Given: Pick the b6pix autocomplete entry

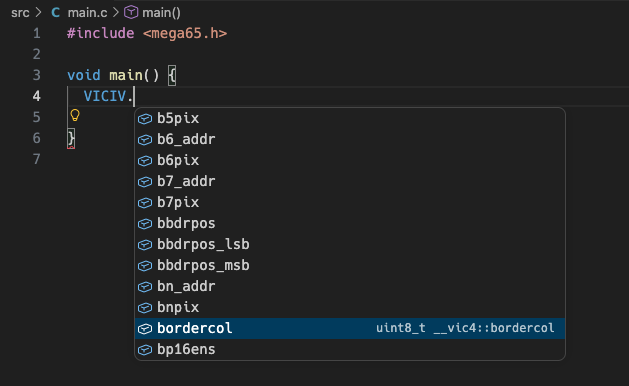Looking at the screenshot, I should click(350, 160).
